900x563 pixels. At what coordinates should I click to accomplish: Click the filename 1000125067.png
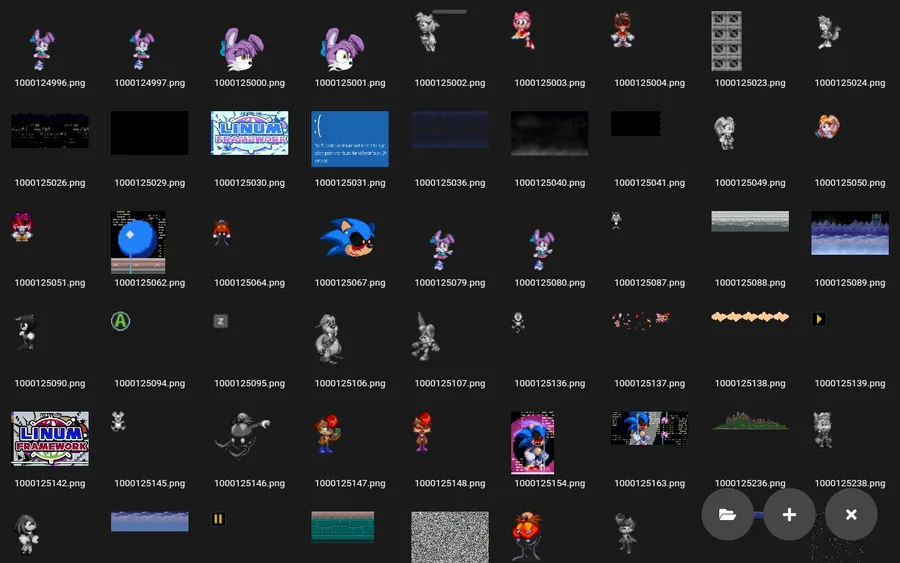point(350,283)
